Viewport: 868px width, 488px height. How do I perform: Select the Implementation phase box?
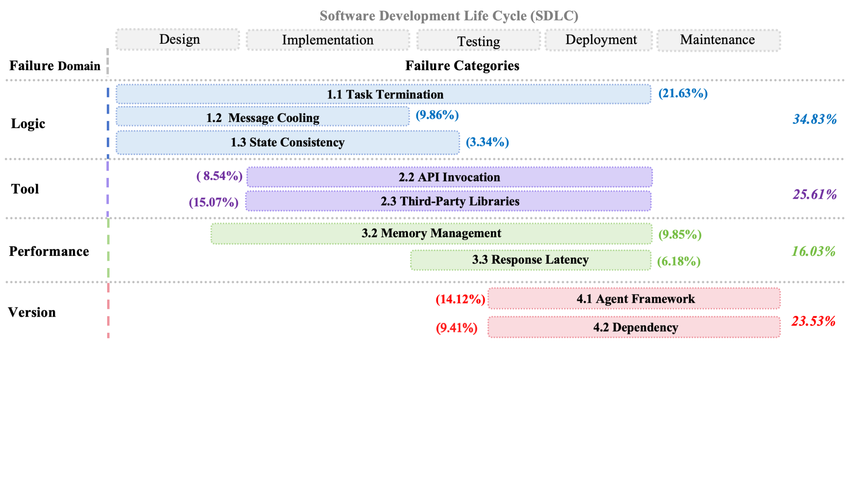click(328, 40)
